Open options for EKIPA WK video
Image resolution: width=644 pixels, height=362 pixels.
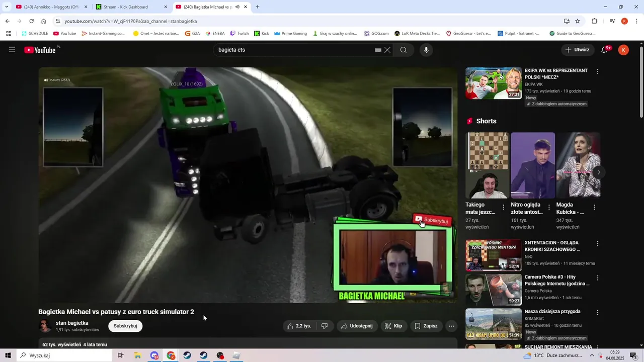(598, 71)
